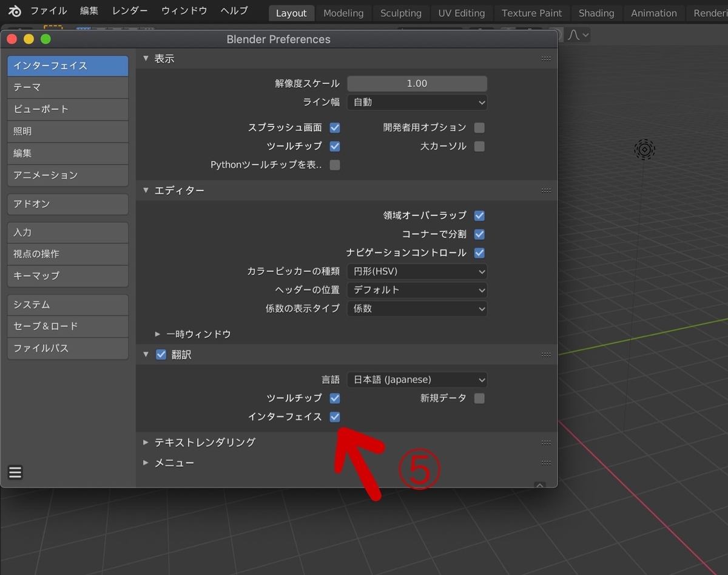Select the light object in the 3D viewport
Image resolution: width=728 pixels, height=575 pixels.
coord(644,149)
